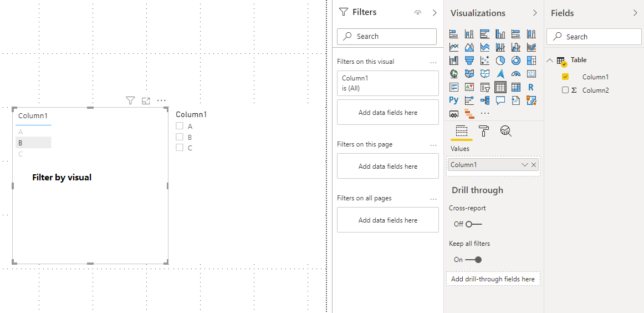Select the Q&A speech bubble visual
The height and width of the screenshot is (313, 644).
click(x=500, y=100)
